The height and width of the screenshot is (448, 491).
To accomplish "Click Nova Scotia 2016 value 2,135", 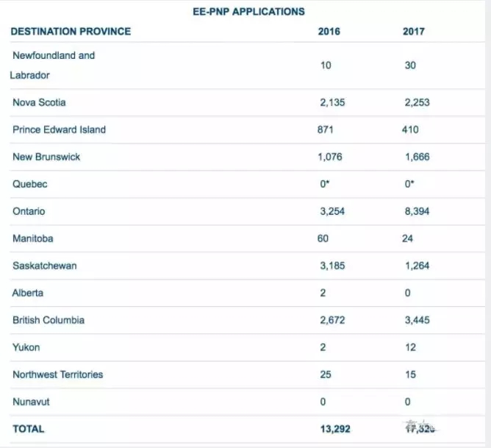I will (332, 102).
